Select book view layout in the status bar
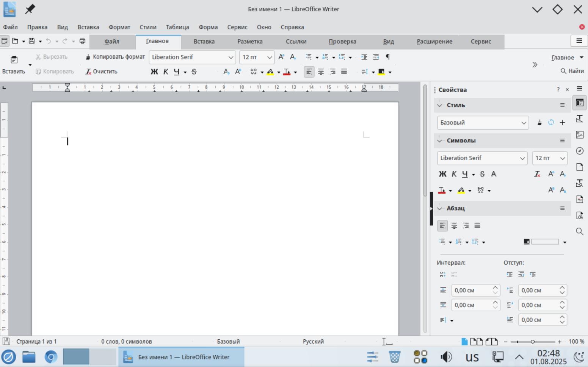The height and width of the screenshot is (367, 588). click(x=491, y=342)
